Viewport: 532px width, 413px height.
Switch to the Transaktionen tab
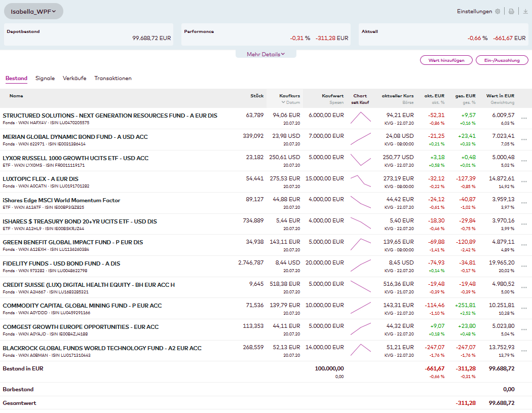tap(113, 79)
